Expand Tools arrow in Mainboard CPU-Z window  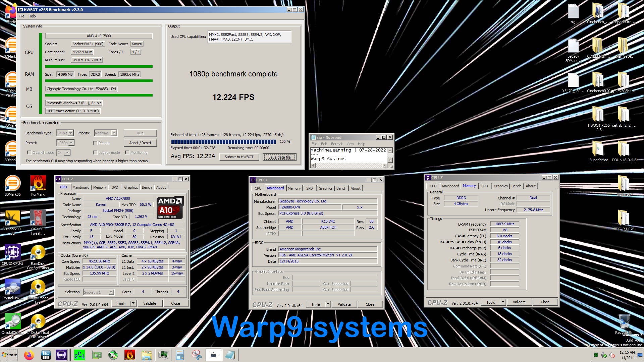pos(328,304)
